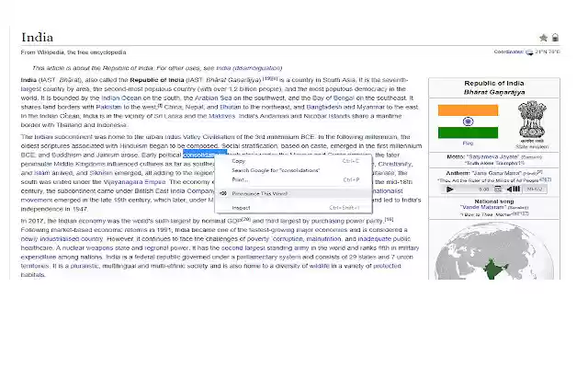Open the Maldives link
This screenshot has height=368, width=588.
click(x=221, y=116)
